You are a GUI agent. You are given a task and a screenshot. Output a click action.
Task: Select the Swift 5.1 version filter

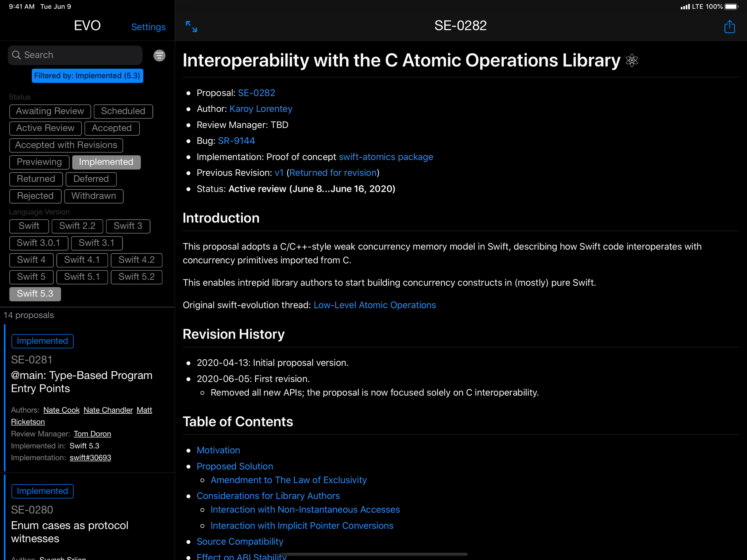(82, 277)
